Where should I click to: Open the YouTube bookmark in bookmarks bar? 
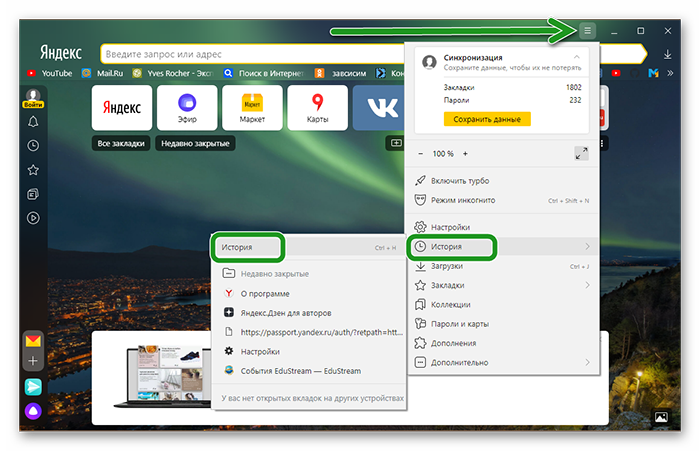(50, 73)
